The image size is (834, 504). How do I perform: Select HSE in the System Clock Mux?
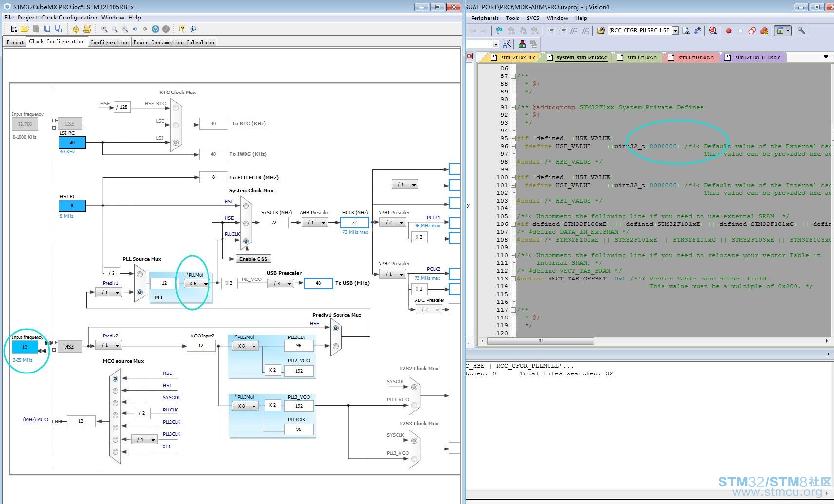246,224
